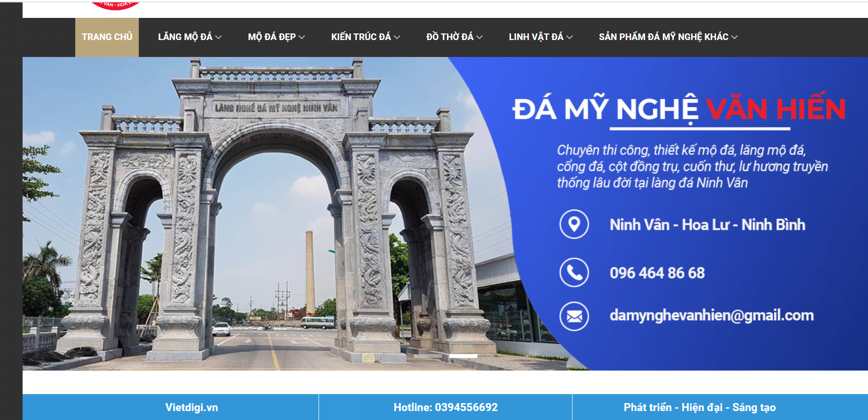Expand the ĐỒ THỜ ĐÁ chevron

click(479, 37)
